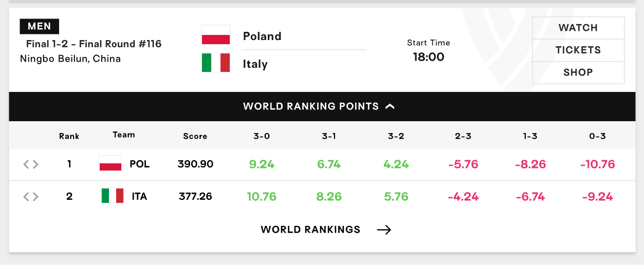Click the rank change arrows for Italy
The width and height of the screenshot is (644, 265).
pyautogui.click(x=31, y=196)
